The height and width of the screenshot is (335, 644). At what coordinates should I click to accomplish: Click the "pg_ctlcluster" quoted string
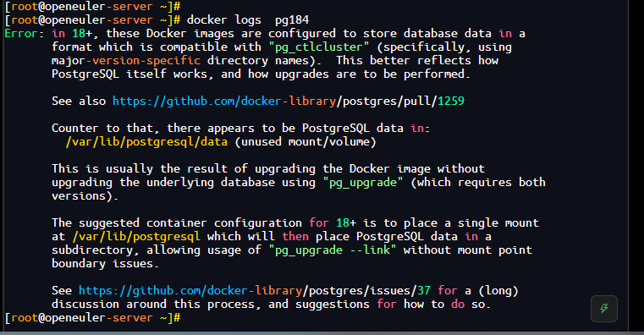pyautogui.click(x=319, y=47)
